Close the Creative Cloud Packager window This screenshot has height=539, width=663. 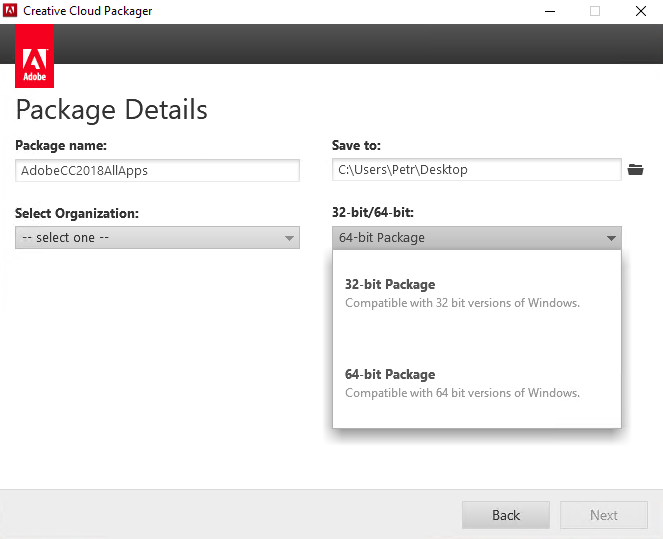[641, 11]
